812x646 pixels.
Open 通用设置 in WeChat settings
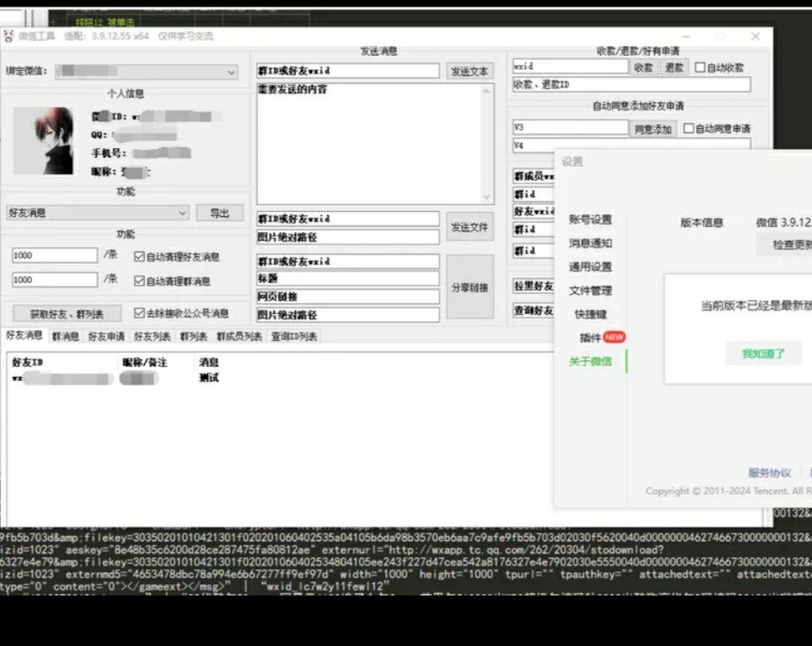(590, 267)
